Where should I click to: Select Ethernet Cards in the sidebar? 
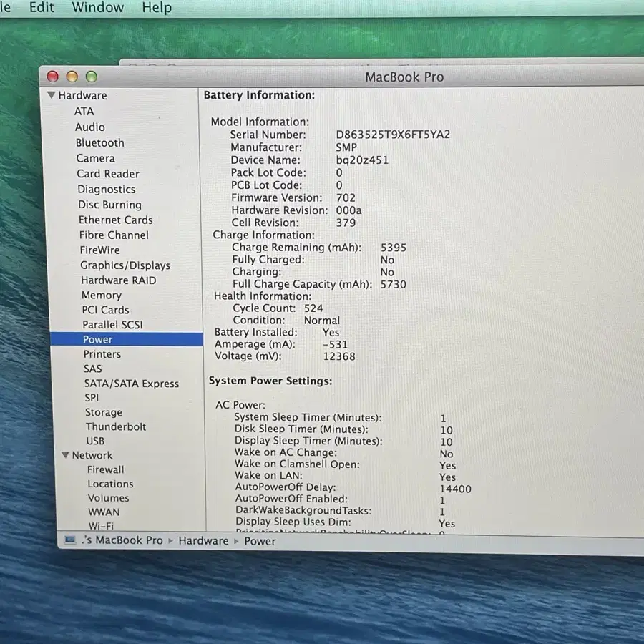[116, 220]
